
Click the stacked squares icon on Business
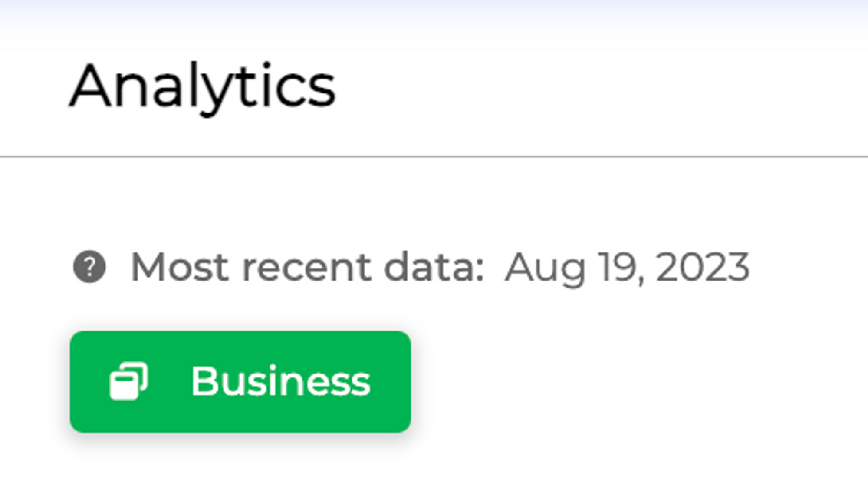point(128,381)
